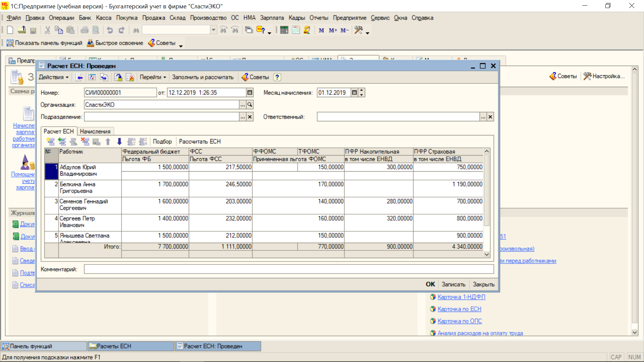Delete the current table row with red-X icon
The width and height of the screenshot is (644, 362).
85,141
